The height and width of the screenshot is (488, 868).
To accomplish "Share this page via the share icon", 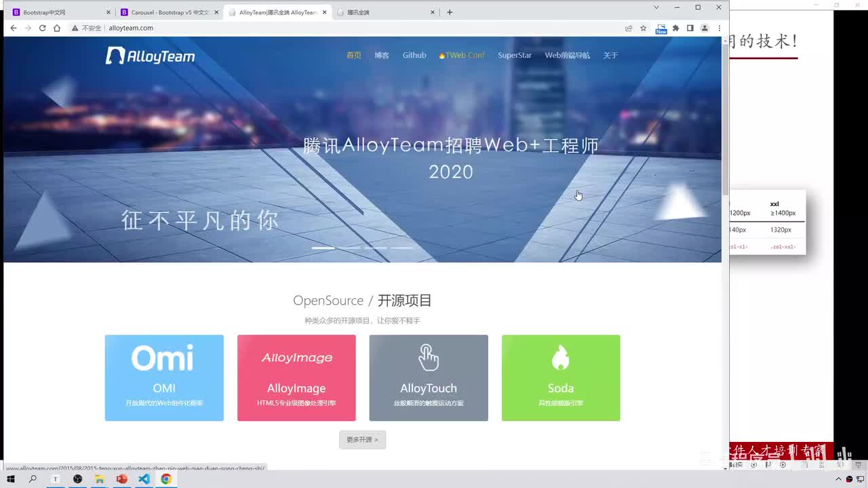I will 629,28.
